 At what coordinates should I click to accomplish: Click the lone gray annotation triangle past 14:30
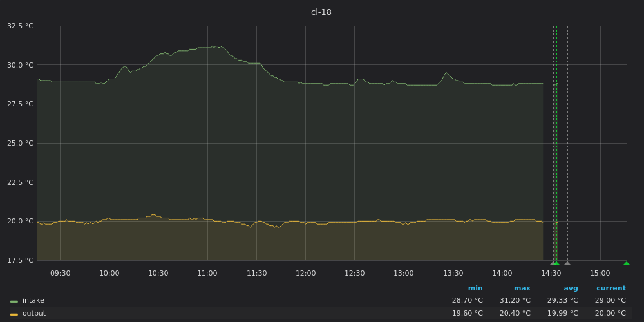[x=567, y=263]
